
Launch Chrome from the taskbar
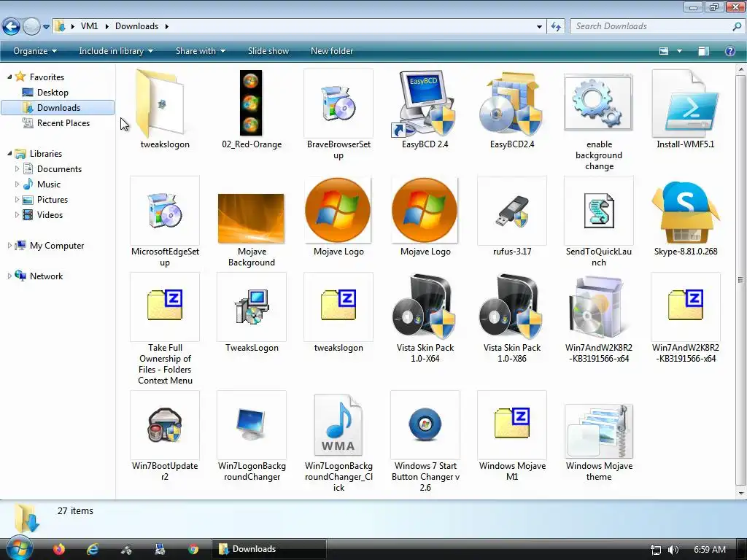tap(193, 549)
